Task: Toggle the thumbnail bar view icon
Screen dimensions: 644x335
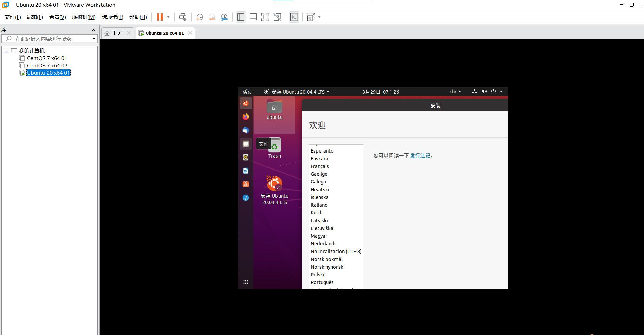Action: click(x=253, y=17)
